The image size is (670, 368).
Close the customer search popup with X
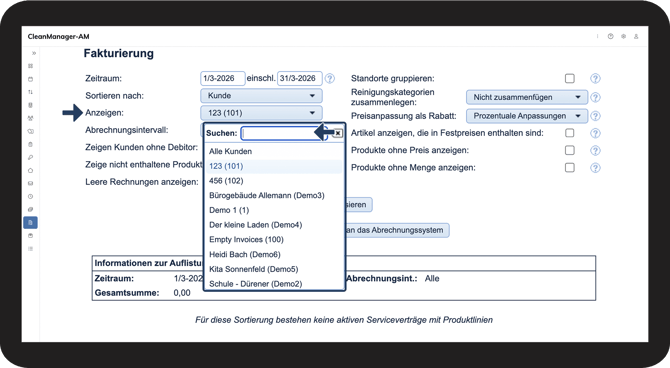[x=338, y=133]
